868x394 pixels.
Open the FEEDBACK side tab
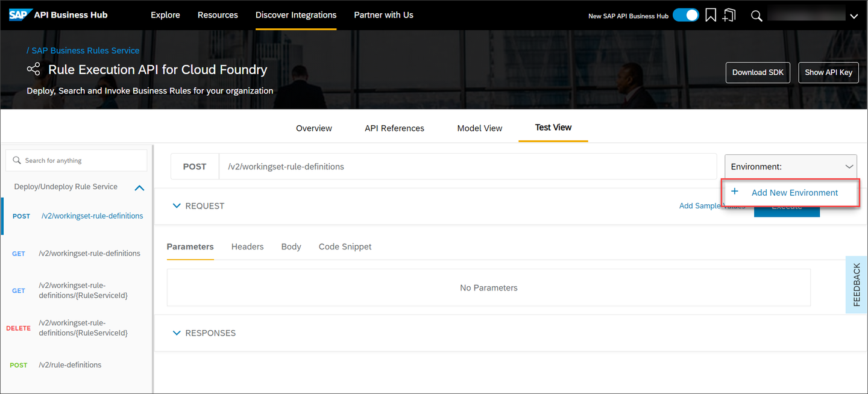[856, 284]
